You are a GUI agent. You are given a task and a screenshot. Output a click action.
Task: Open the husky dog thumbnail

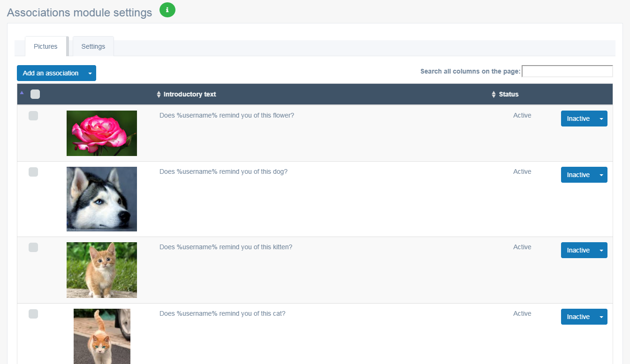tap(102, 199)
